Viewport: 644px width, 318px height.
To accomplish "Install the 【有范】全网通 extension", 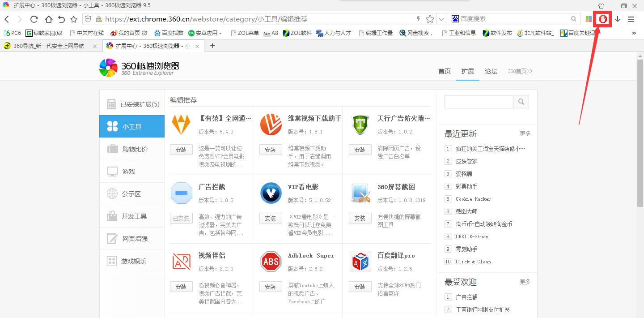I will (181, 150).
